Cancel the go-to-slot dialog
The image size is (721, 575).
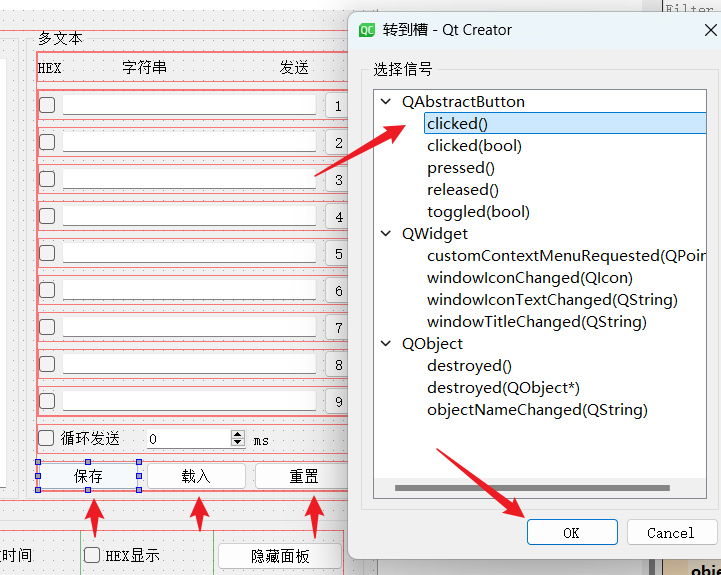[671, 532]
